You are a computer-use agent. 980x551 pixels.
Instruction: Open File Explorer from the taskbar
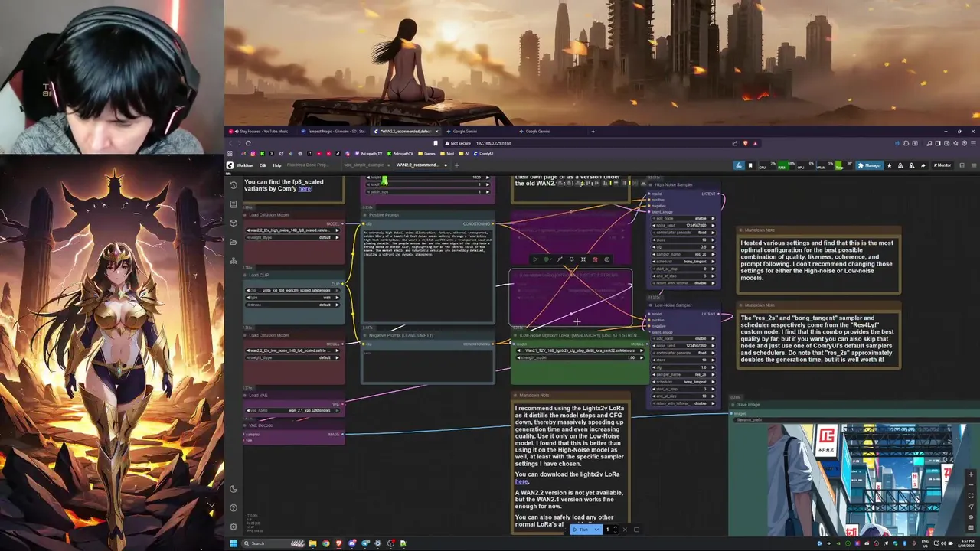point(312,543)
